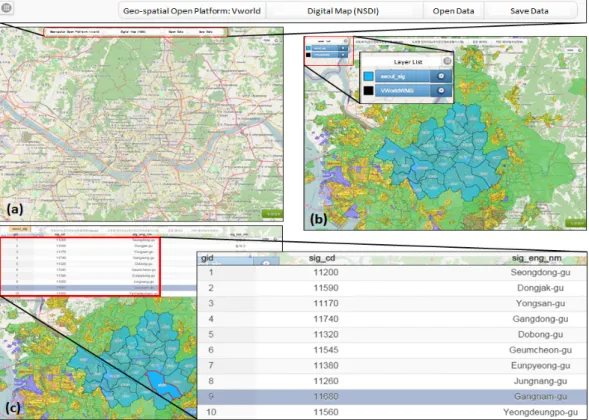Click the green button at bottom-right of map (b)
The height and width of the screenshot is (420, 589).
575,223
